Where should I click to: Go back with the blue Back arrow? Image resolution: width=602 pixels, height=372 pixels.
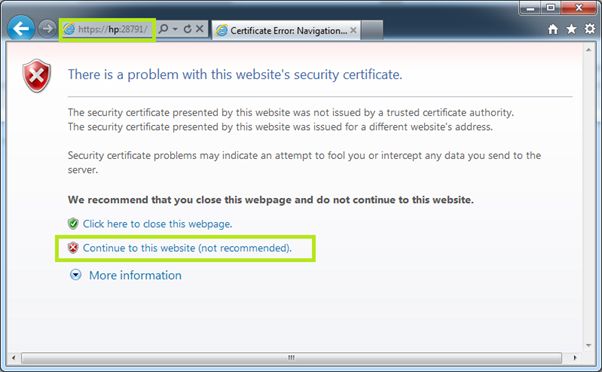click(21, 28)
